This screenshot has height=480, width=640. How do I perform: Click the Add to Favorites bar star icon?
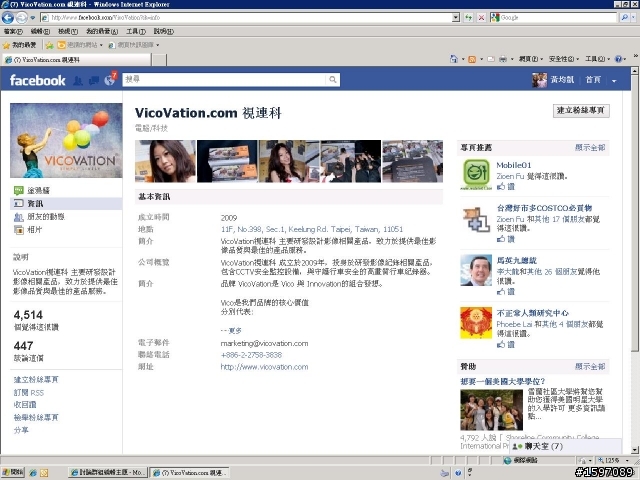(x=49, y=45)
